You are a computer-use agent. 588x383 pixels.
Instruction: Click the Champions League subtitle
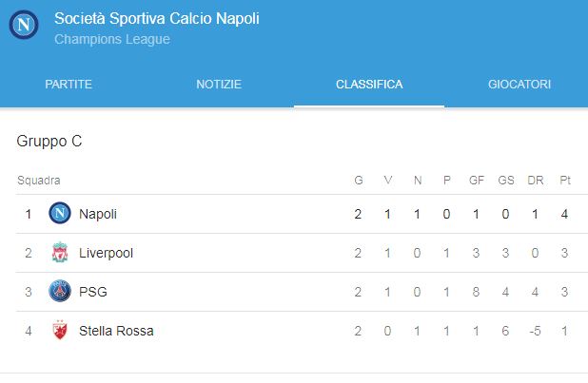click(x=112, y=40)
